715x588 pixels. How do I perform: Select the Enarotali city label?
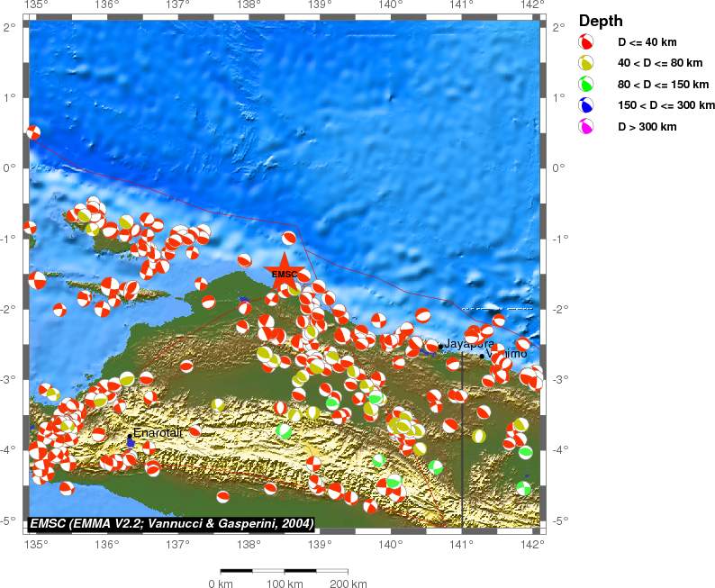click(158, 432)
